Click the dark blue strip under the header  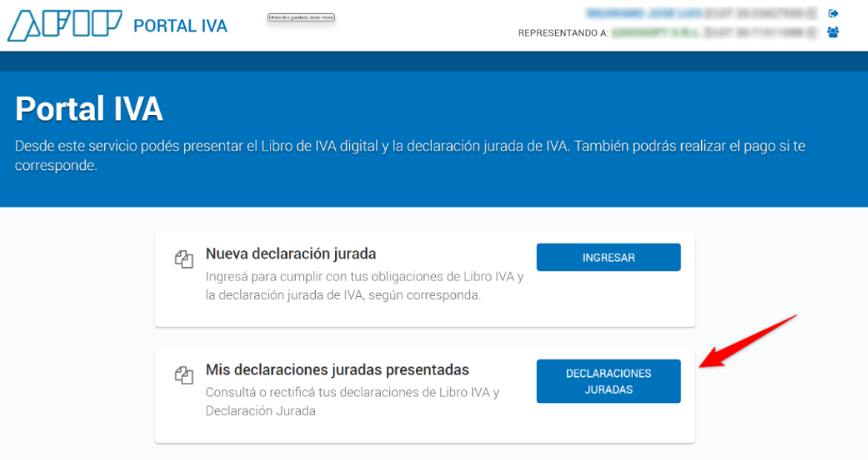coord(434,61)
